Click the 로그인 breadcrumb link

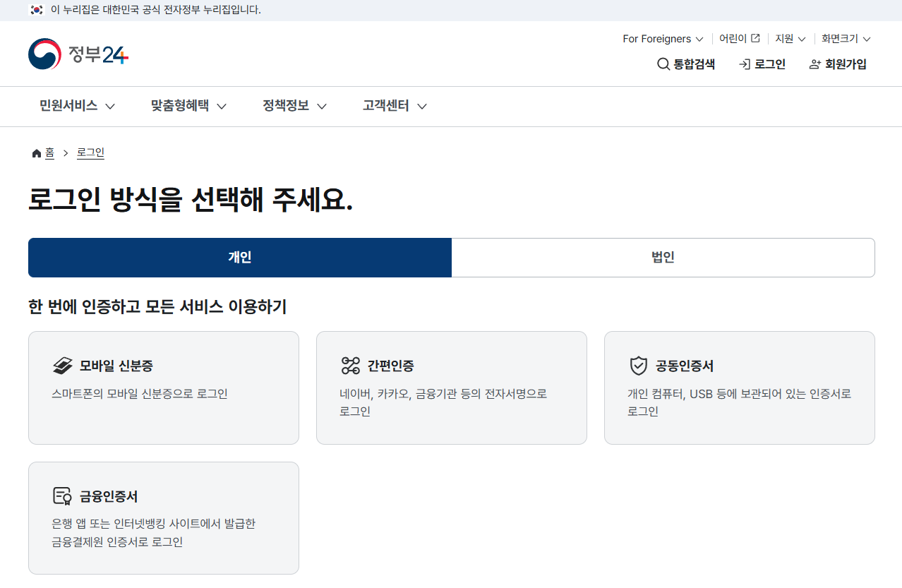(90, 152)
